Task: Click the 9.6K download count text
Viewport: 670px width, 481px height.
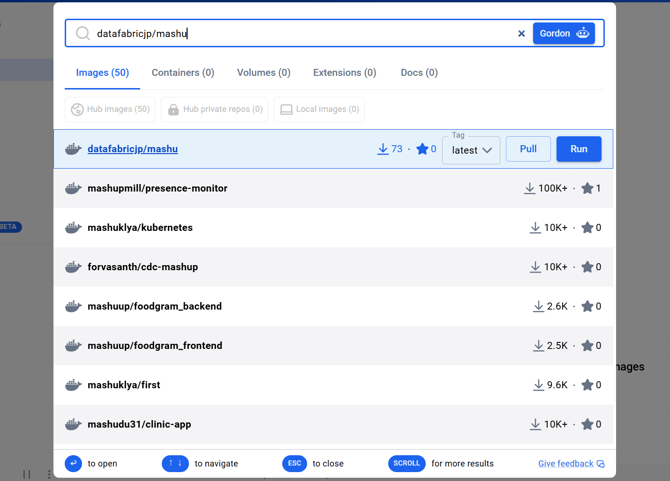Action: (557, 385)
